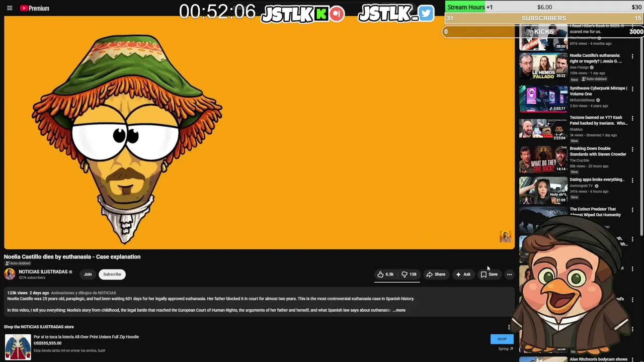
Task: Open options for Noelia Castillo's euthanasia video
Action: (x=632, y=56)
